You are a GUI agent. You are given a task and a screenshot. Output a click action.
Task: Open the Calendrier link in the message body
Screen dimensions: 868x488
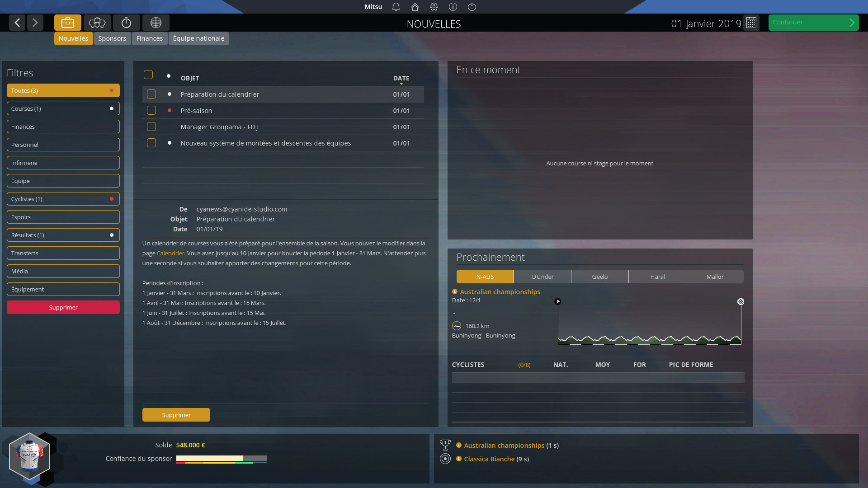(170, 253)
